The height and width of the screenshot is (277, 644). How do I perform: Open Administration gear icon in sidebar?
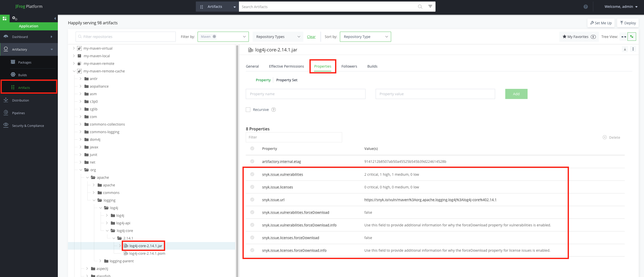pos(14,18)
